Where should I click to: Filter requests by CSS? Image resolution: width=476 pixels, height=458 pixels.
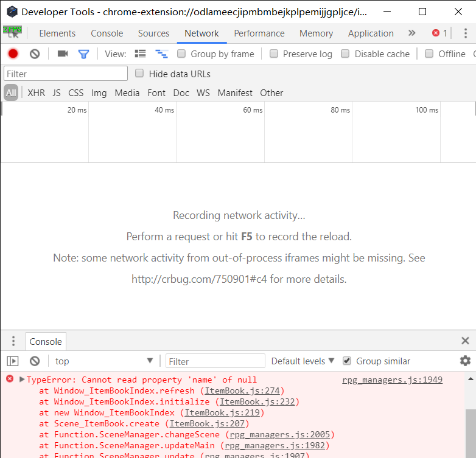click(x=75, y=93)
